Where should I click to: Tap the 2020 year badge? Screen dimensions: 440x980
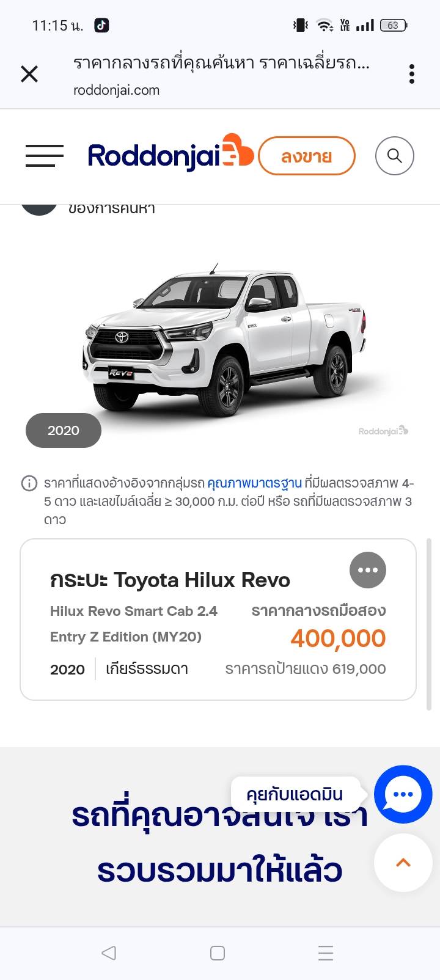tap(64, 430)
